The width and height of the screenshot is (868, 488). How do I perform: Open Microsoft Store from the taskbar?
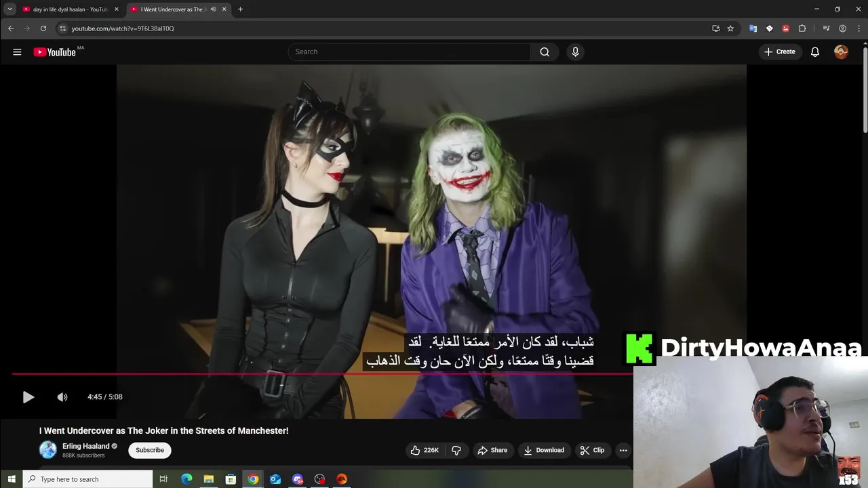click(231, 479)
